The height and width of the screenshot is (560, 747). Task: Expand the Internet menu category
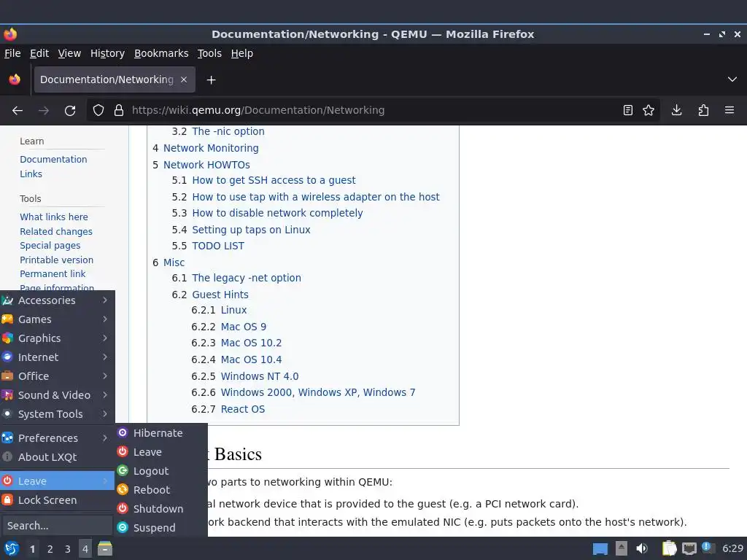coord(57,357)
